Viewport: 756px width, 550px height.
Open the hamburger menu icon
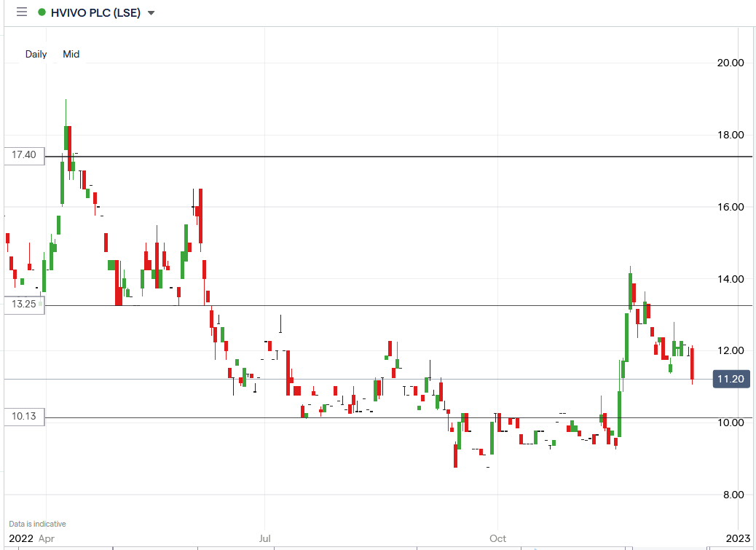pyautogui.click(x=22, y=12)
